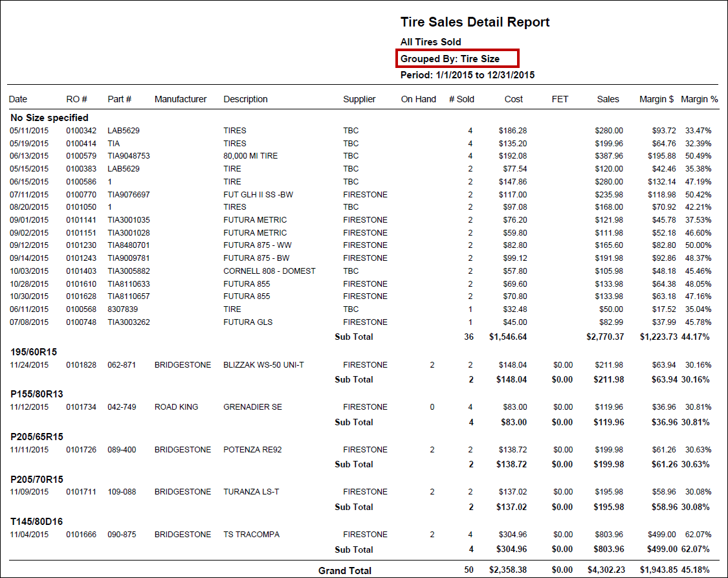
Task: Select the ROAD KING manufacturer entry
Action: click(x=176, y=407)
